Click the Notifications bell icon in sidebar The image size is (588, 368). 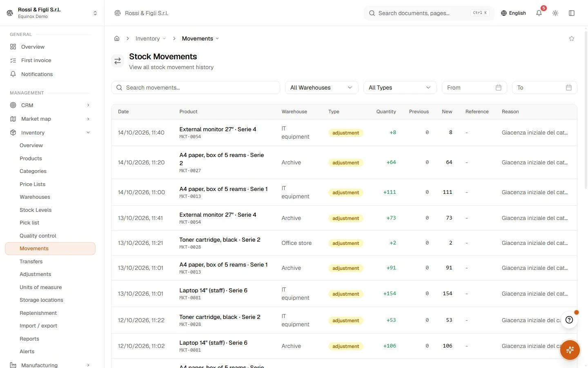point(13,74)
